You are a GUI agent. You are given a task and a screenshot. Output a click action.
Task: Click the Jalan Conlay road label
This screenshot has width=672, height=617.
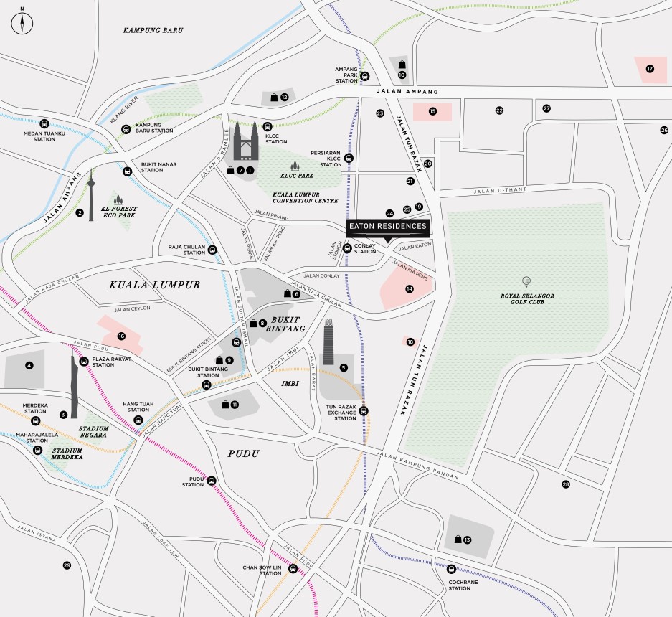coord(321,275)
